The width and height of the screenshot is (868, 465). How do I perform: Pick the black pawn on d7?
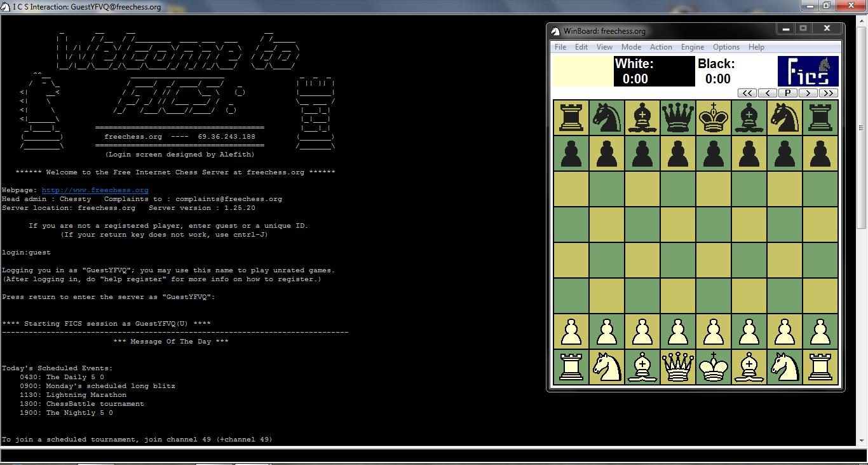point(677,153)
